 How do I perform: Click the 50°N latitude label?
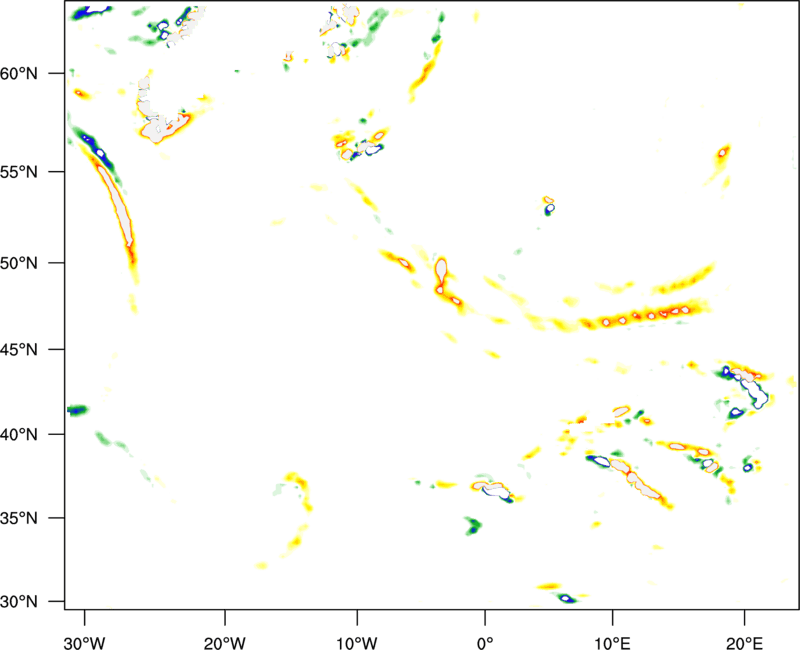19,263
